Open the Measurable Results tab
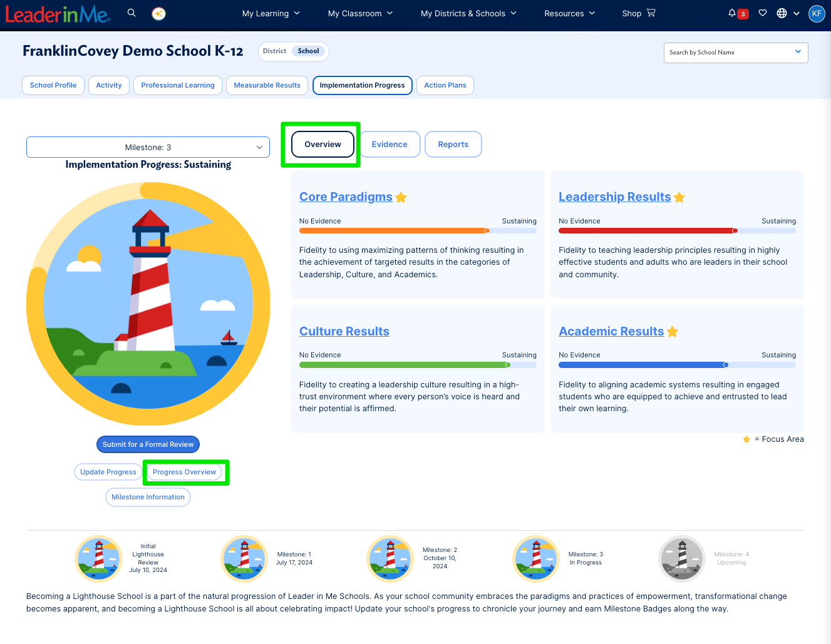The height and width of the screenshot is (644, 831). tap(267, 85)
